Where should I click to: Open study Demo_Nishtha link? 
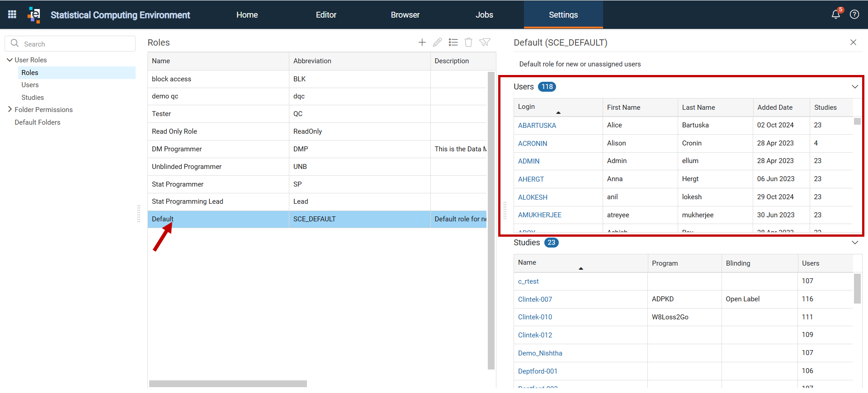(540, 353)
